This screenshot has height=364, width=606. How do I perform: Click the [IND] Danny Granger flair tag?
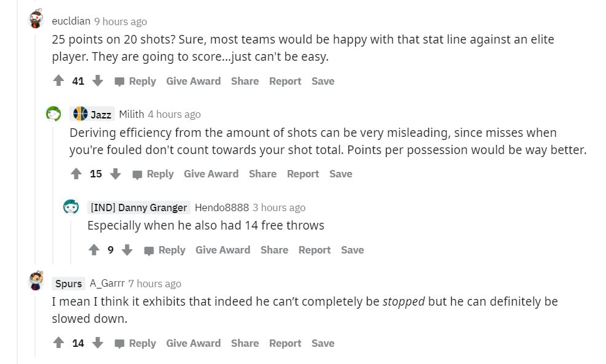pos(140,207)
